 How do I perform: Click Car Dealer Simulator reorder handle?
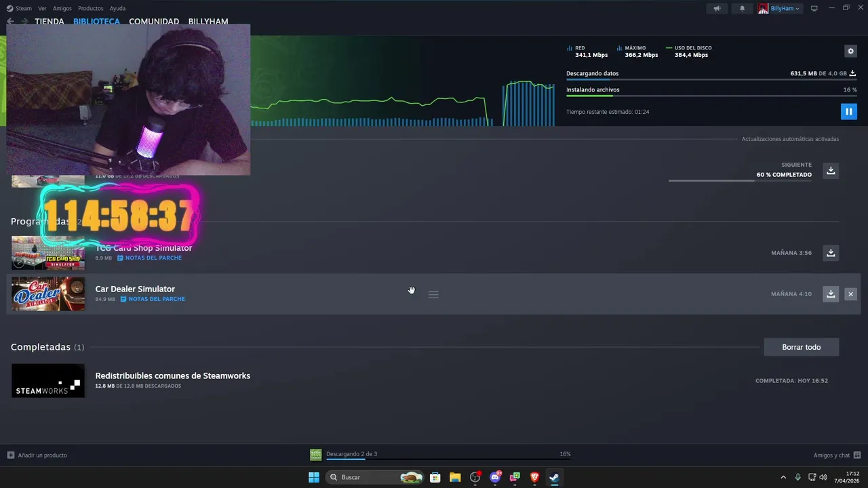(x=433, y=294)
